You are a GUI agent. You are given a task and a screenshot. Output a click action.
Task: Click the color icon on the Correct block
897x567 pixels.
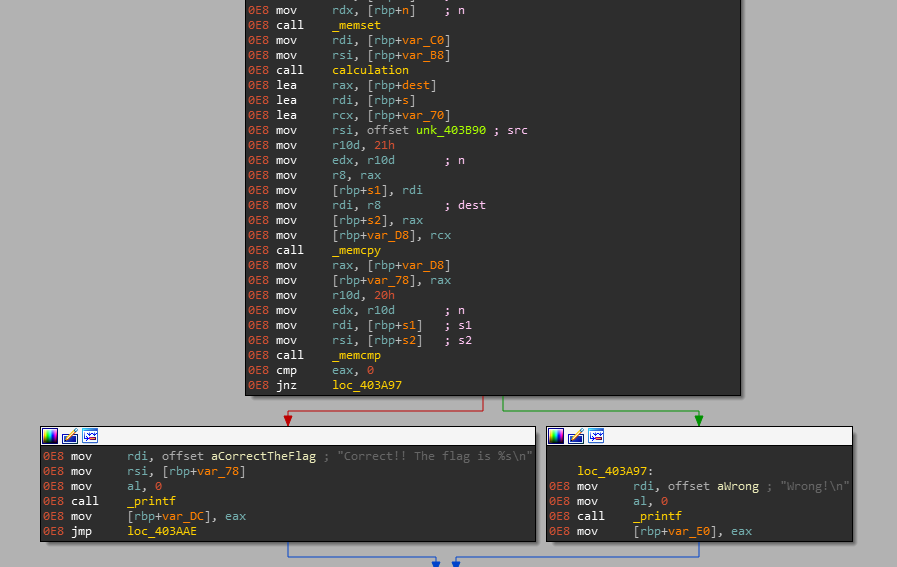[50, 436]
